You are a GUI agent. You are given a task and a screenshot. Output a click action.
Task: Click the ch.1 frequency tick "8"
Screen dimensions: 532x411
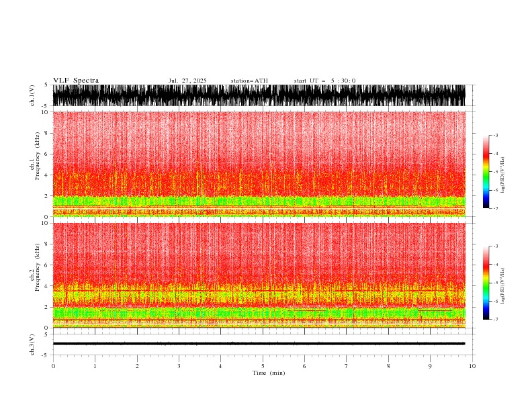[x=46, y=133]
